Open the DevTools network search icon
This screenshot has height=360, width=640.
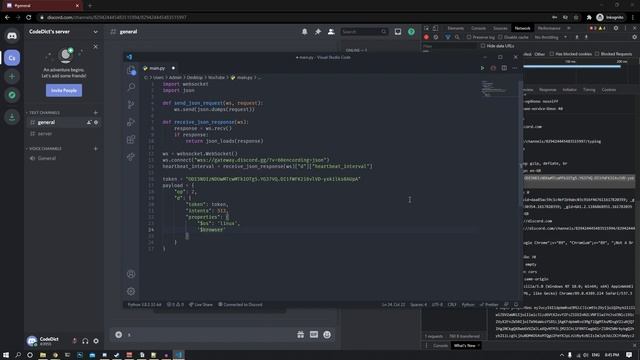point(457,37)
